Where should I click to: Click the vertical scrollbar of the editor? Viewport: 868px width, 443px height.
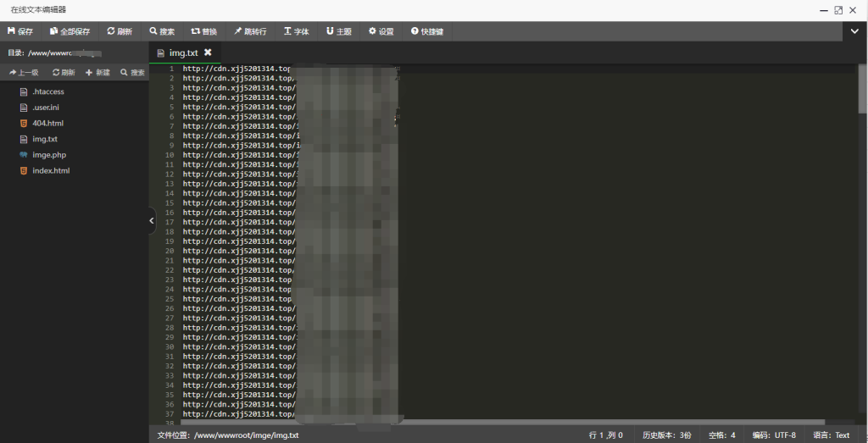(x=863, y=93)
